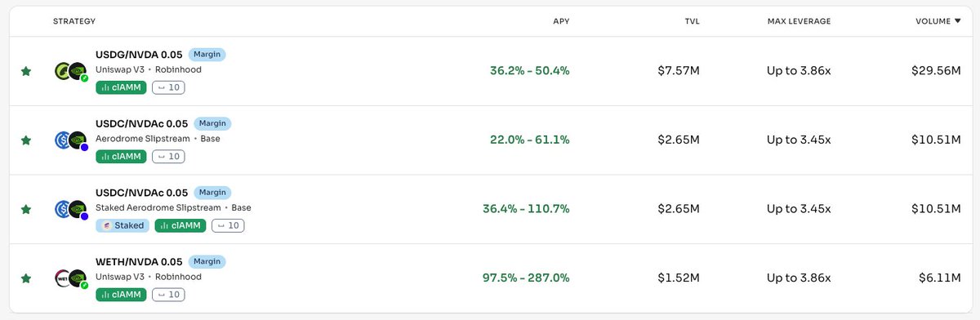
Task: Click the Max Leverage column header
Action: click(x=799, y=21)
